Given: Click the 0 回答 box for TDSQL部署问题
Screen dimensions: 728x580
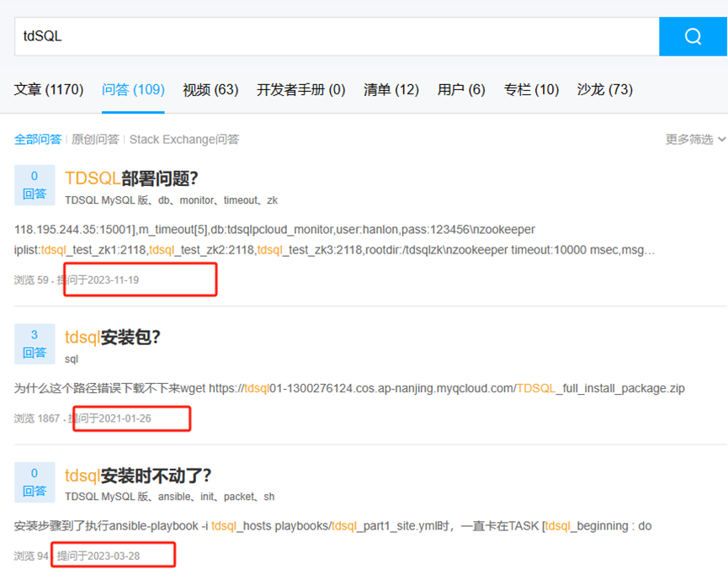Looking at the screenshot, I should click(35, 185).
